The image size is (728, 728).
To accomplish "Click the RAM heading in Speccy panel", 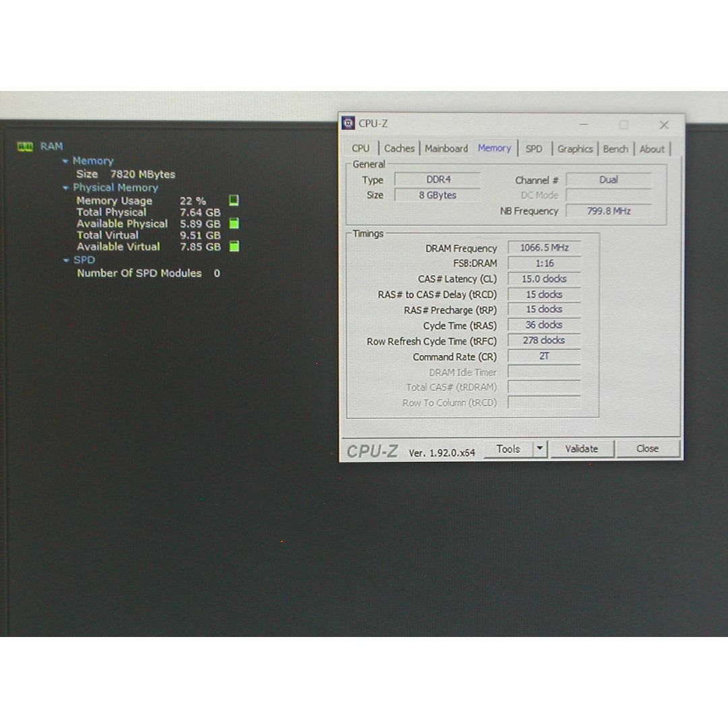I will click(51, 146).
